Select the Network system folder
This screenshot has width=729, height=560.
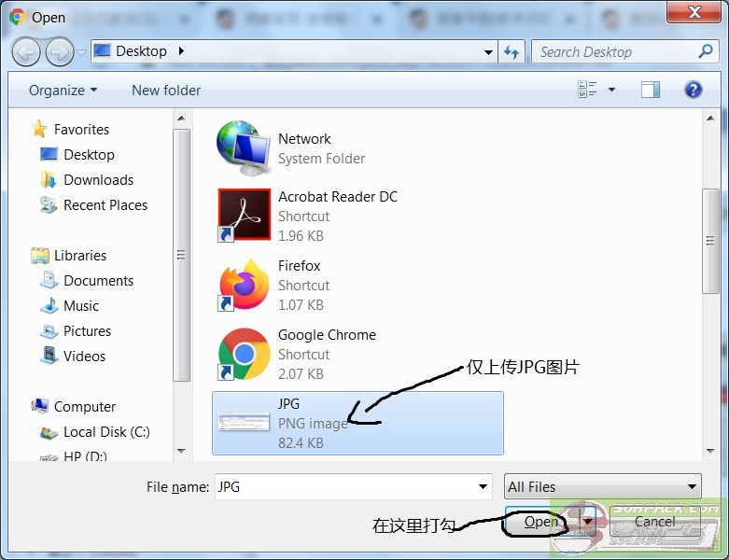click(244, 147)
